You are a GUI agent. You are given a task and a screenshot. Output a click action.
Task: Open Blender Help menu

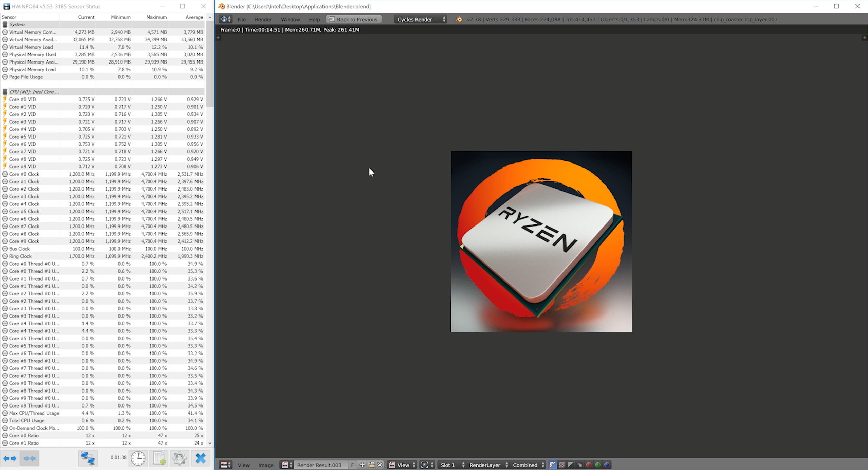314,19
